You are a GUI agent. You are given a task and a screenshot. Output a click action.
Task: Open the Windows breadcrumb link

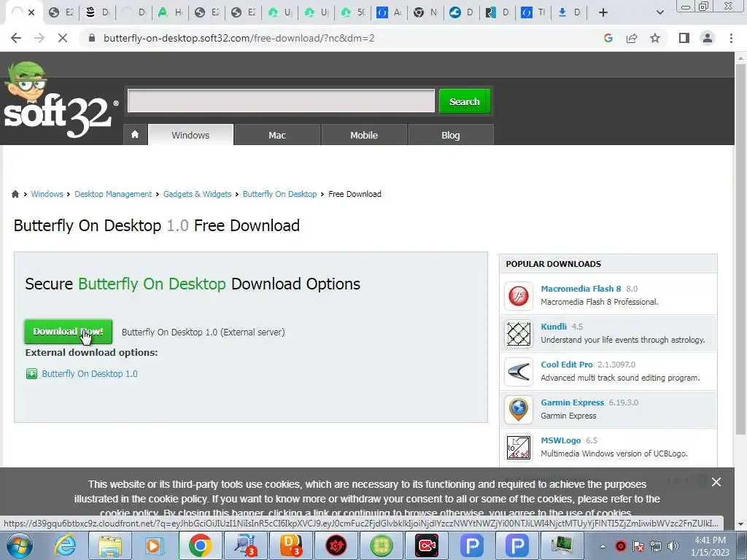47,194
